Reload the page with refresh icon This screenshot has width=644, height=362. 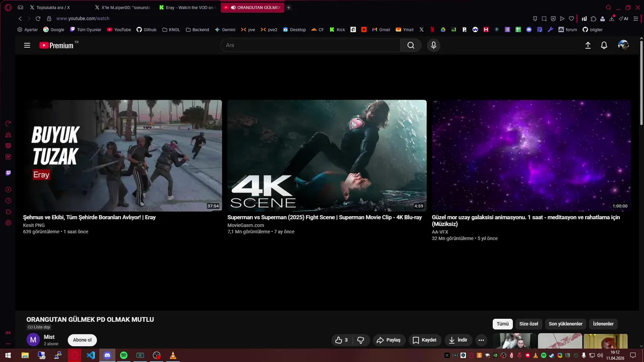(x=38, y=19)
